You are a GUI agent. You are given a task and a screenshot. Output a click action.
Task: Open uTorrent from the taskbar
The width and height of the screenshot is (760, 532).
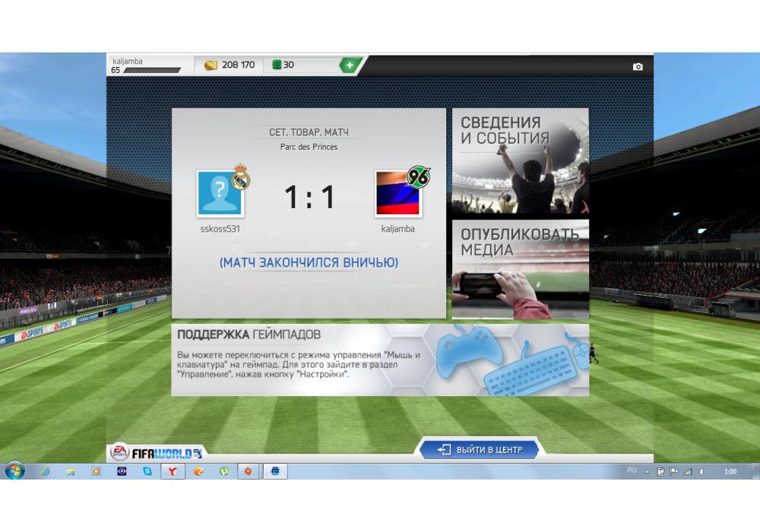pyautogui.click(x=224, y=471)
